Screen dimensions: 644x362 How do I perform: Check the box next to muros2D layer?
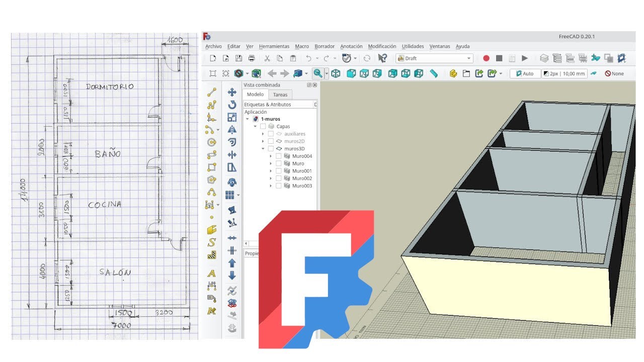pos(271,141)
